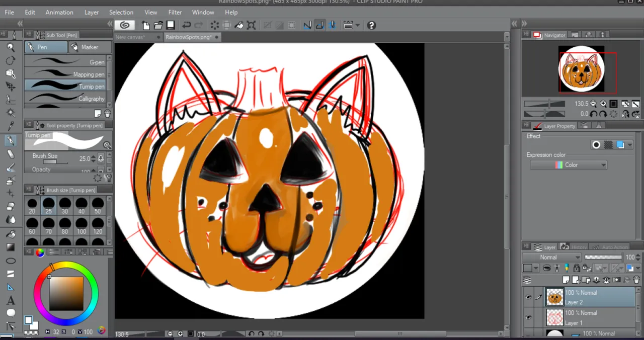Choose the G-pen sub tool

pyautogui.click(x=65, y=62)
